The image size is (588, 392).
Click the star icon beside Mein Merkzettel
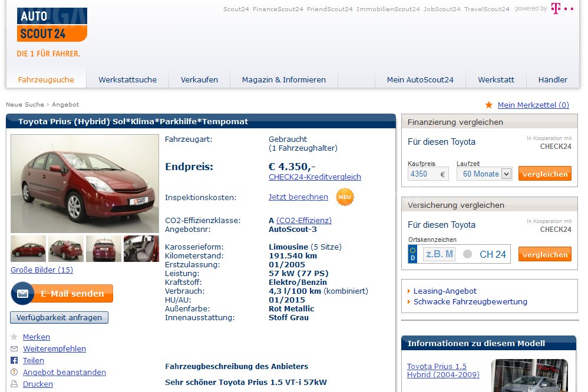coord(488,105)
